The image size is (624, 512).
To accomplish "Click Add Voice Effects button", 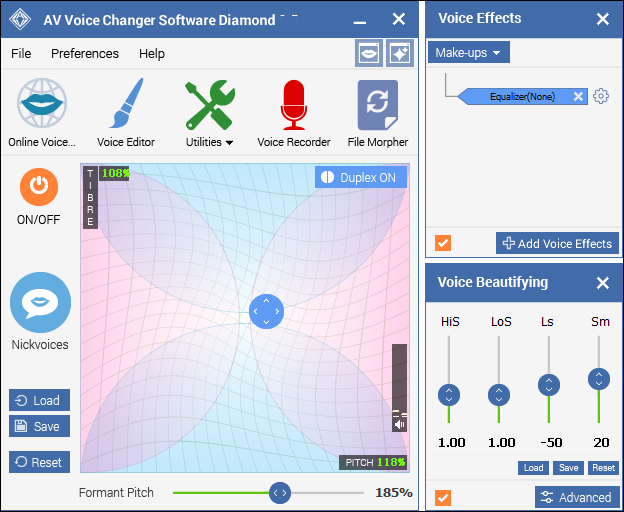I will pyautogui.click(x=557, y=243).
